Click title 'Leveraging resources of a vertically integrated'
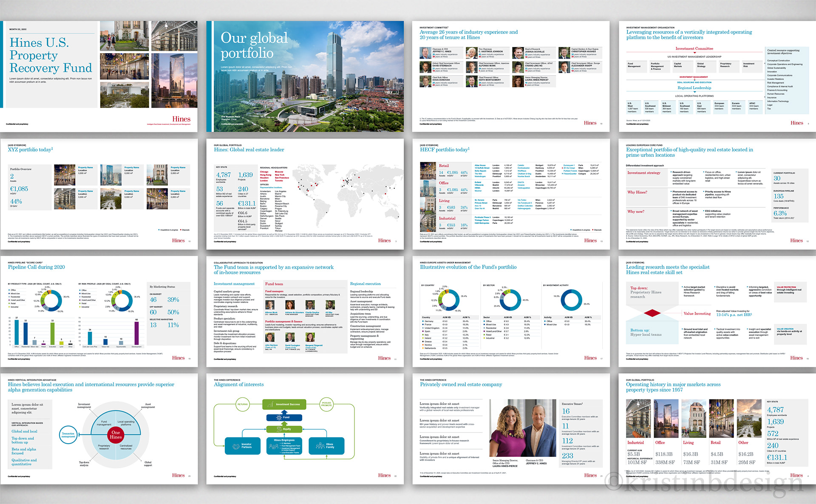Screen dimensions: 816x504 tap(689, 34)
